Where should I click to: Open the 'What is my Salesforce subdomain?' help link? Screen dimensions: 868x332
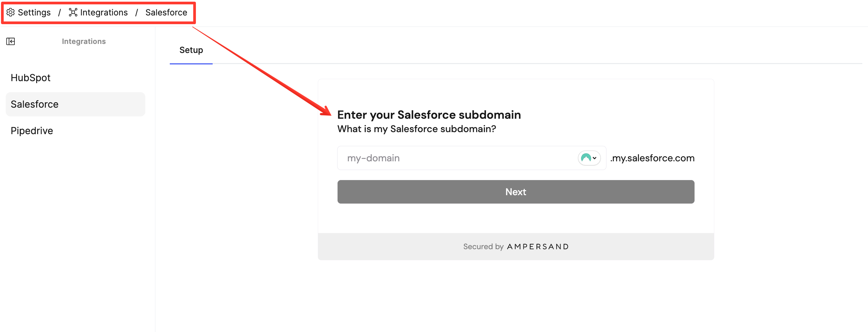(417, 128)
